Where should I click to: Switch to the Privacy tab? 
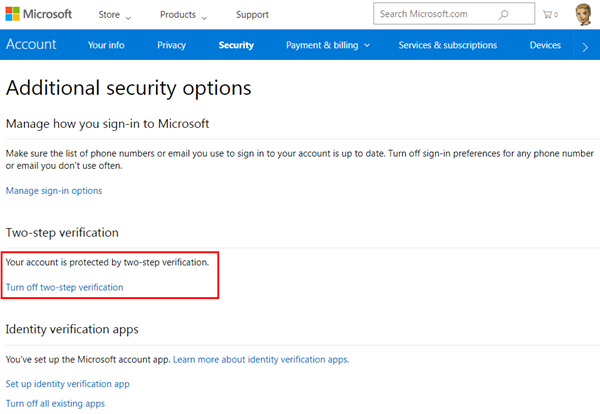click(171, 45)
